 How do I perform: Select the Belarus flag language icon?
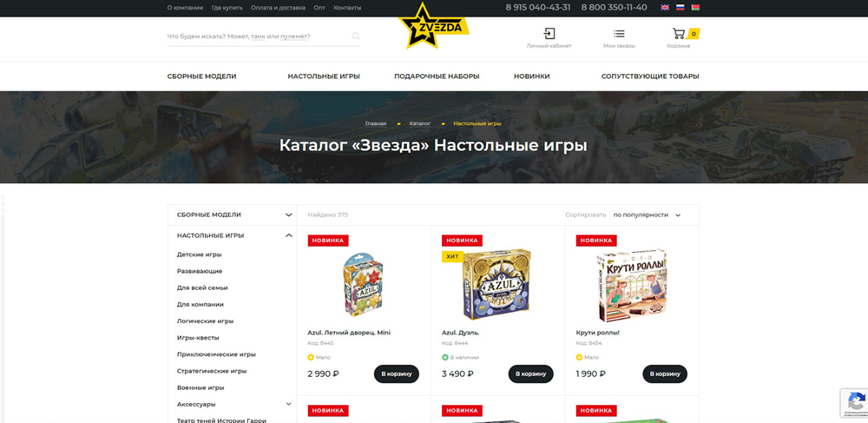[x=696, y=8]
